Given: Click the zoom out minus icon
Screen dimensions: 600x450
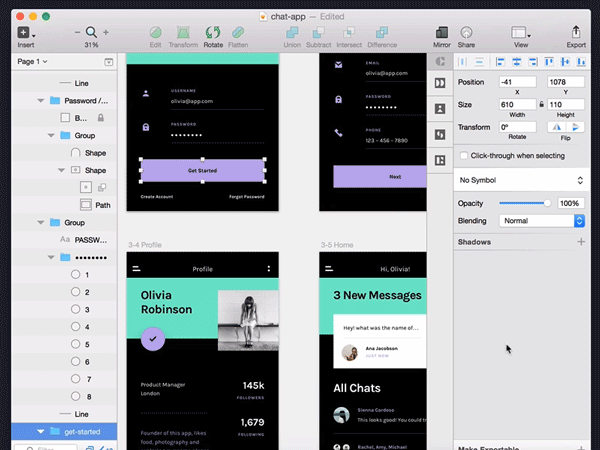Looking at the screenshot, I should 78,33.
